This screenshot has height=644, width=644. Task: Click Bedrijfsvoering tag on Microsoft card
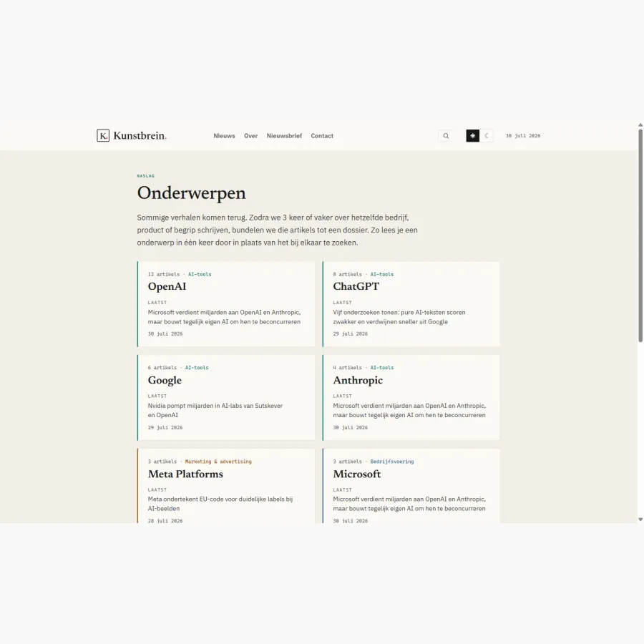(392, 462)
